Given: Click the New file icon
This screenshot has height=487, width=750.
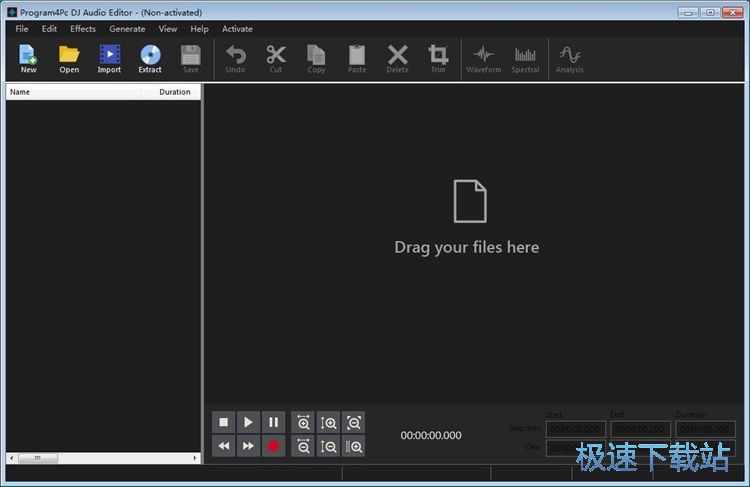Looking at the screenshot, I should (28, 58).
